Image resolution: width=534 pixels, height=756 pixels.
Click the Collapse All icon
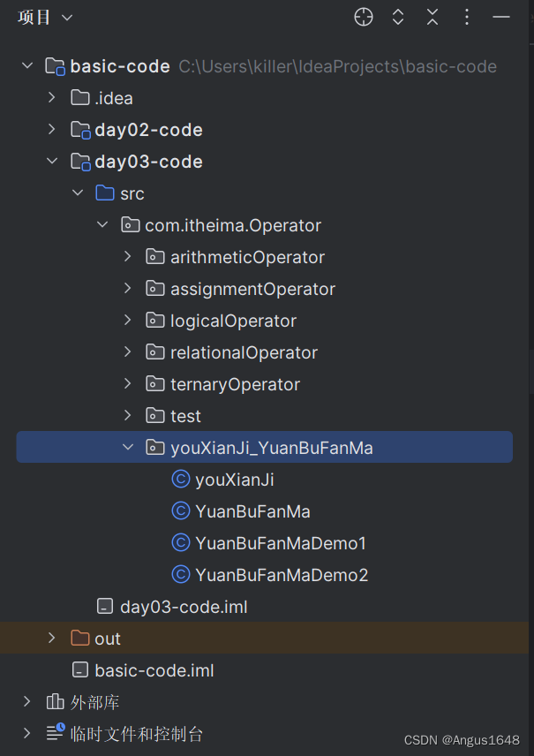[x=432, y=18]
